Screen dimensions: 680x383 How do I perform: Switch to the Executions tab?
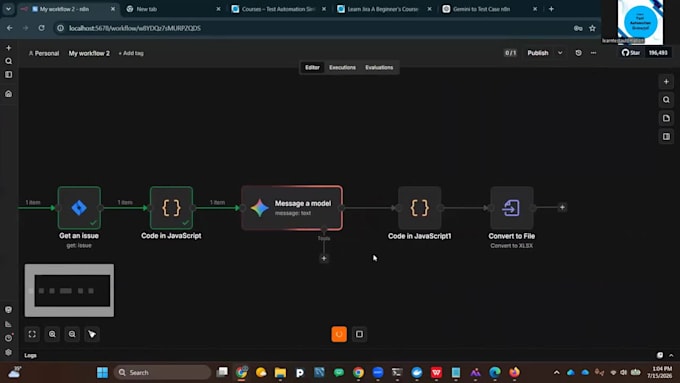click(x=342, y=67)
